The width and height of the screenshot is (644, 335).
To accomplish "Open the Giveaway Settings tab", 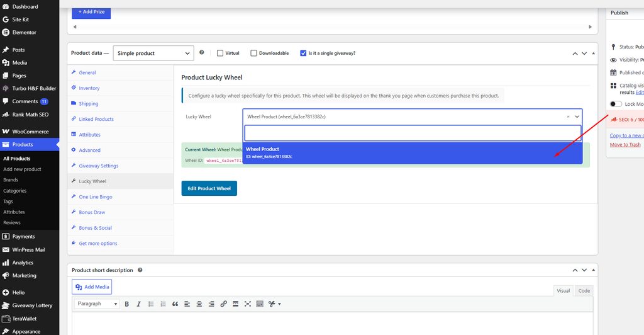I will pyautogui.click(x=99, y=166).
